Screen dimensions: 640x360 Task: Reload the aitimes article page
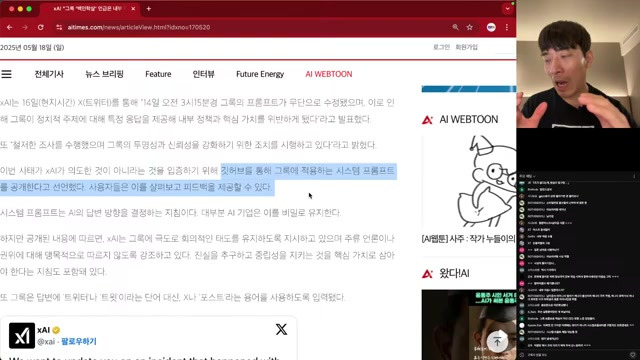click(x=40, y=27)
